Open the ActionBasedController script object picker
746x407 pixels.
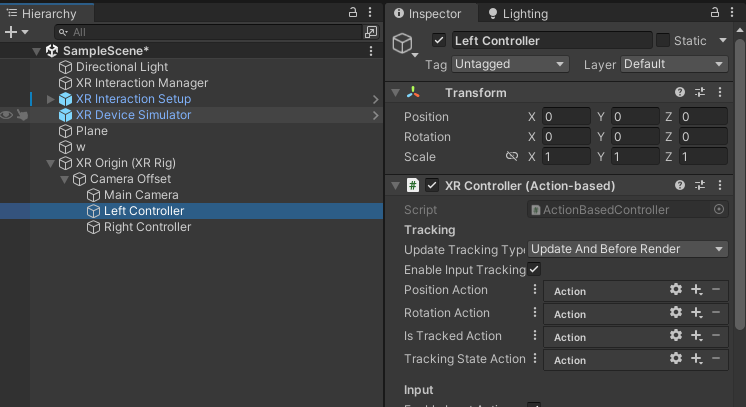pos(719,210)
